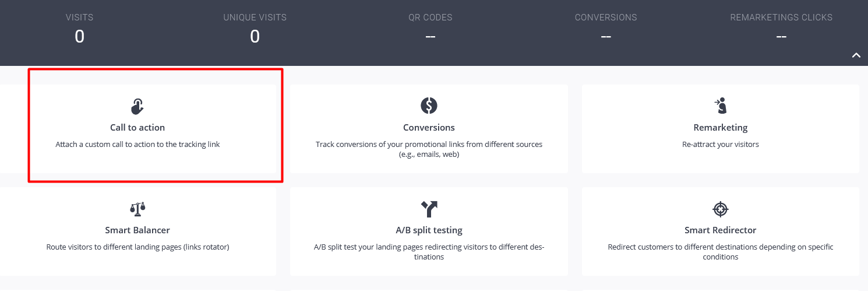Image resolution: width=868 pixels, height=291 pixels.
Task: Open the Smart Balancer title
Action: 137,230
